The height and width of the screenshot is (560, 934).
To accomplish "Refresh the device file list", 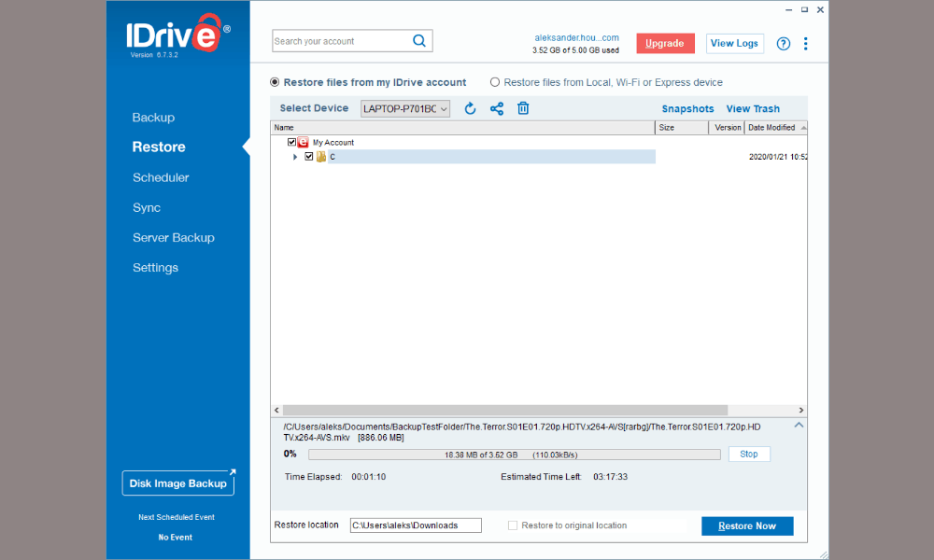I will [470, 108].
